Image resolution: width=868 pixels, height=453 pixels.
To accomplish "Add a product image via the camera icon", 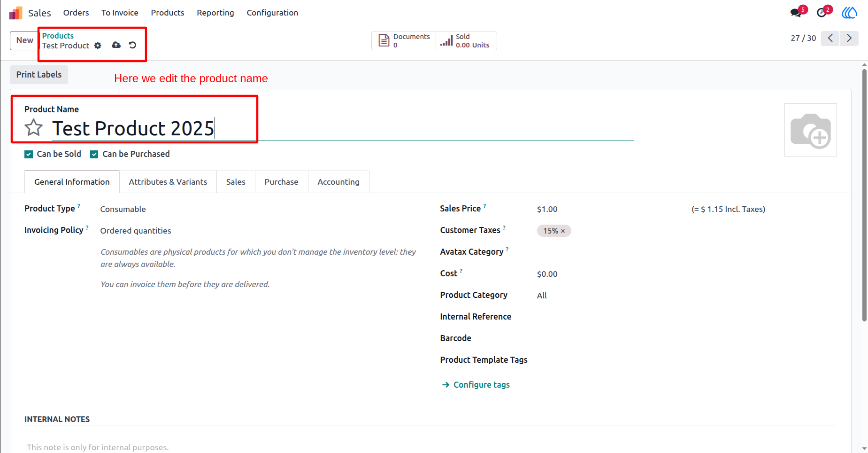I will 811,130.
